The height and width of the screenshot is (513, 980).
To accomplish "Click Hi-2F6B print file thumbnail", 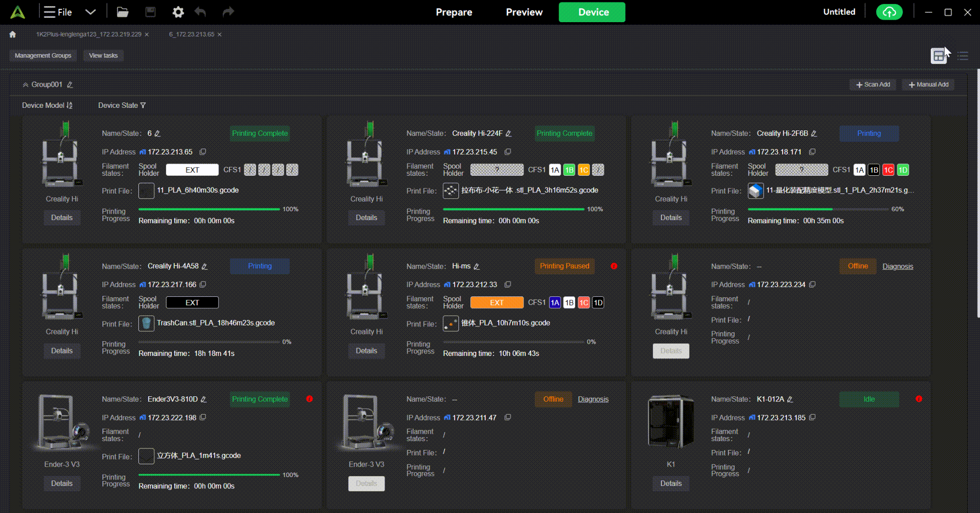I will [x=755, y=191].
